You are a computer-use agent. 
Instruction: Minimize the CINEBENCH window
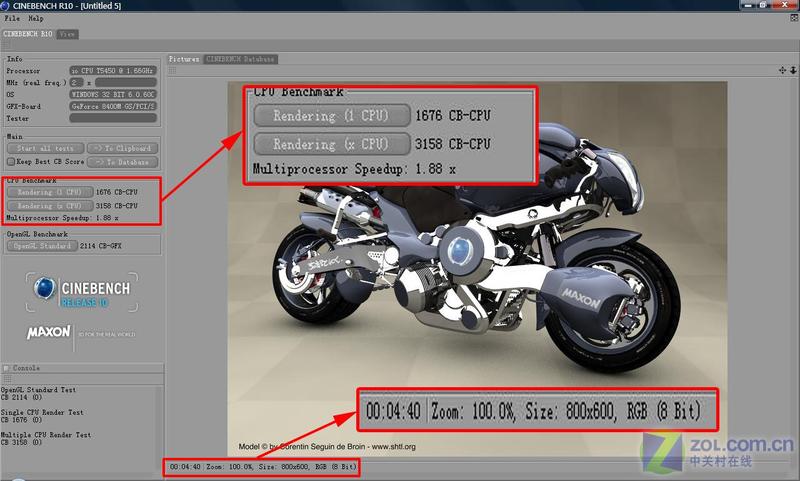pyautogui.click(x=748, y=5)
